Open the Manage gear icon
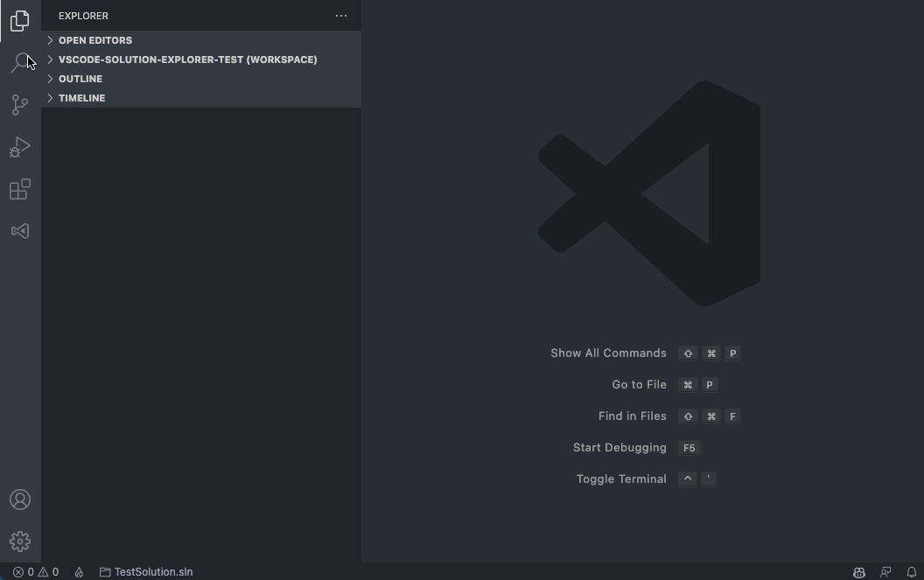The image size is (924, 580). tap(19, 541)
